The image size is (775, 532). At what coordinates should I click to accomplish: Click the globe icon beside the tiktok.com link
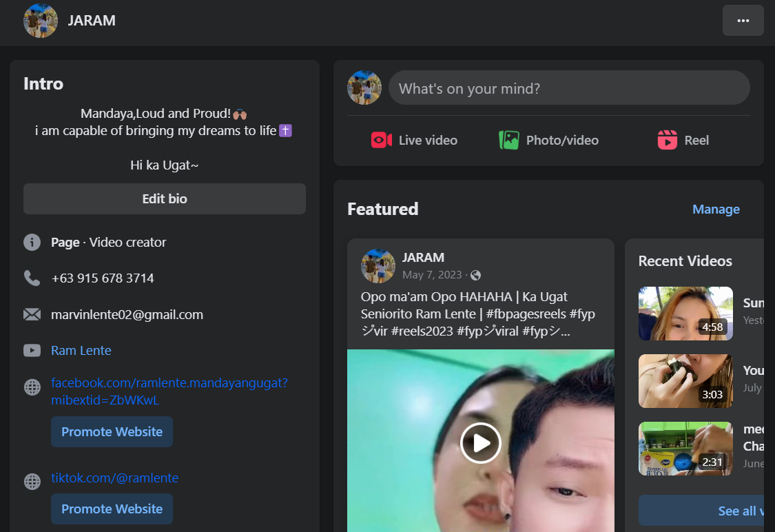pyautogui.click(x=32, y=481)
